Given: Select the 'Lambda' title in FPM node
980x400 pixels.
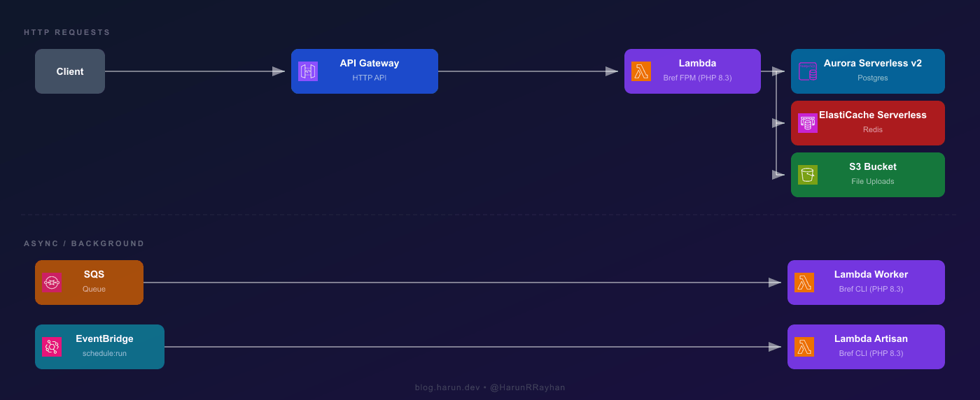Looking at the screenshot, I should click(697, 63).
